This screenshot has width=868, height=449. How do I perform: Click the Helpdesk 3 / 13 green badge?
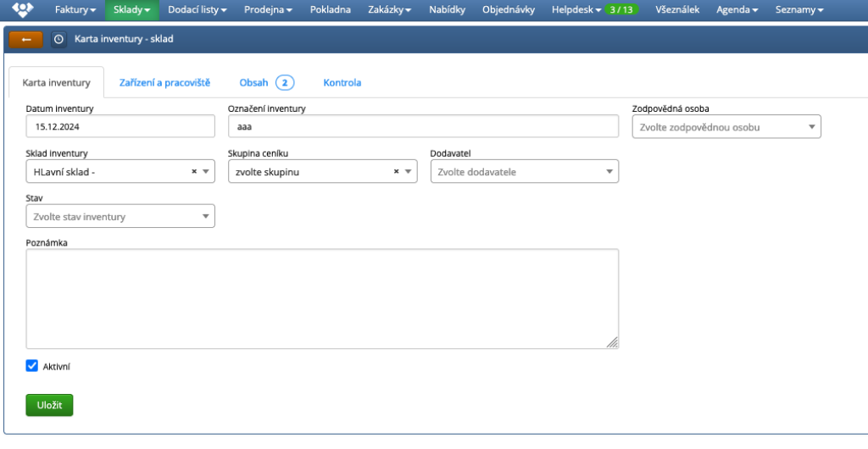(622, 10)
